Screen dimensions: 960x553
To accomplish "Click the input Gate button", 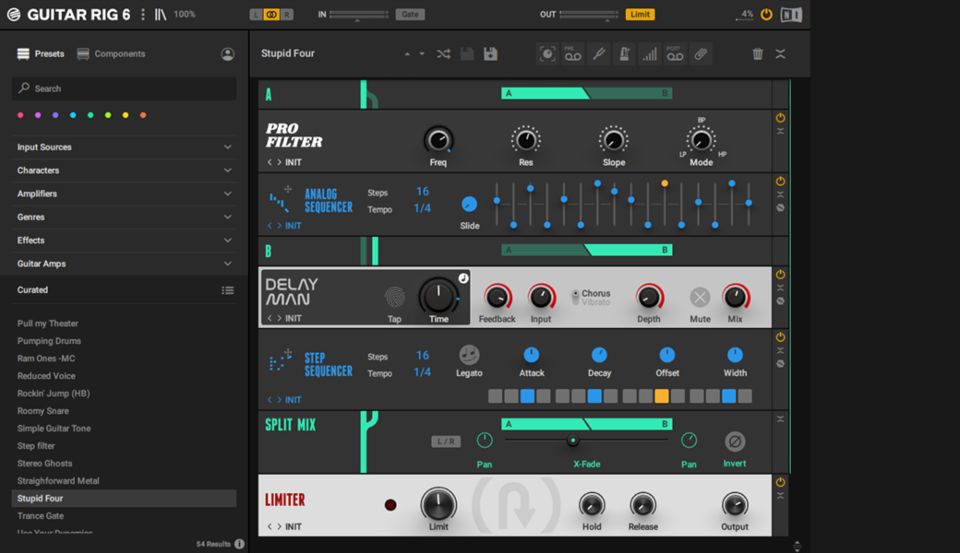I will (410, 15).
